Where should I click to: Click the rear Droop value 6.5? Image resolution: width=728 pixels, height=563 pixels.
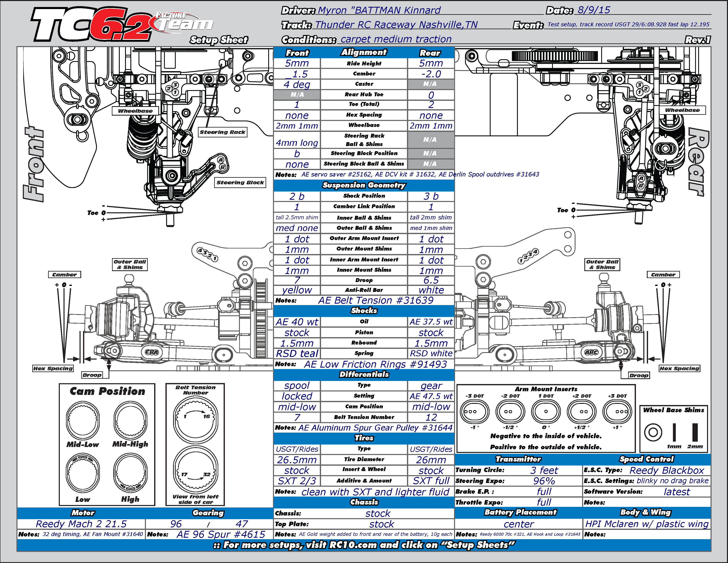click(431, 280)
